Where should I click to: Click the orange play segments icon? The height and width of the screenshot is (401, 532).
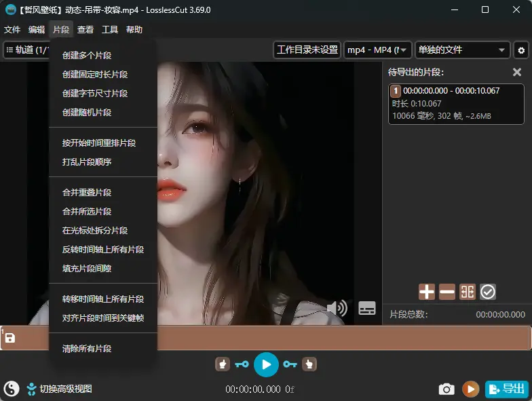tap(471, 389)
